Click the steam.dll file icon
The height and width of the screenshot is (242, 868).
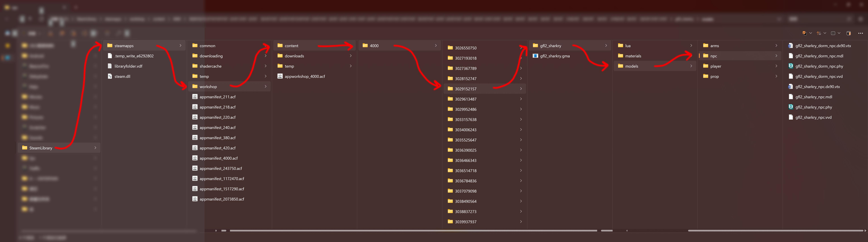tap(110, 76)
